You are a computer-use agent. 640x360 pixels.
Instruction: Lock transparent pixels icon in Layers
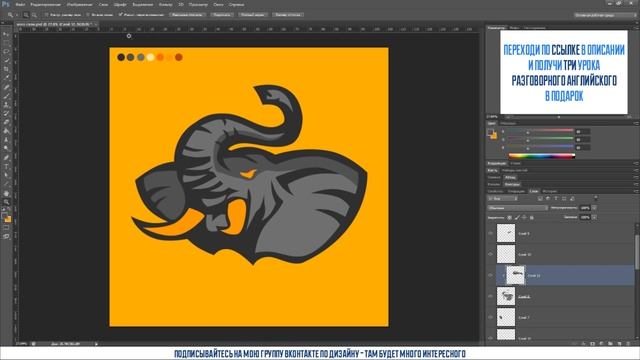(509, 218)
